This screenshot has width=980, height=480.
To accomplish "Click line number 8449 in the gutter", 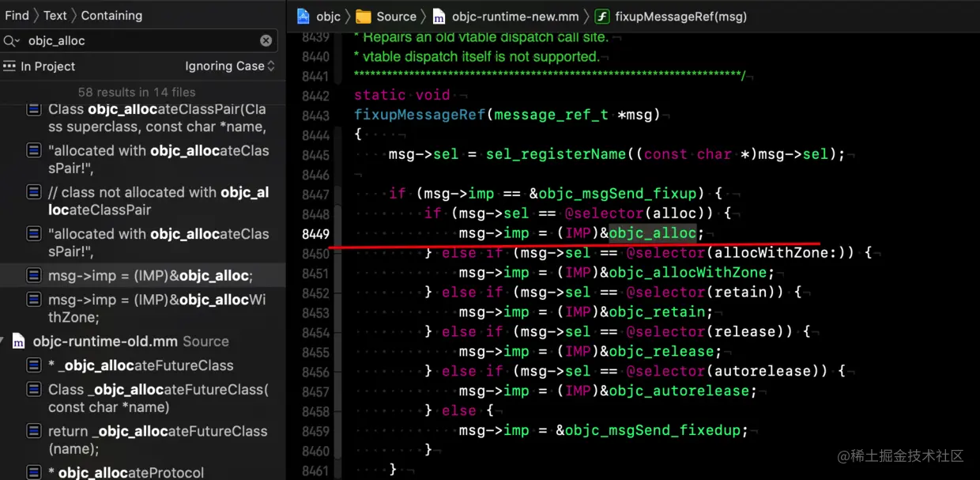I will click(315, 233).
